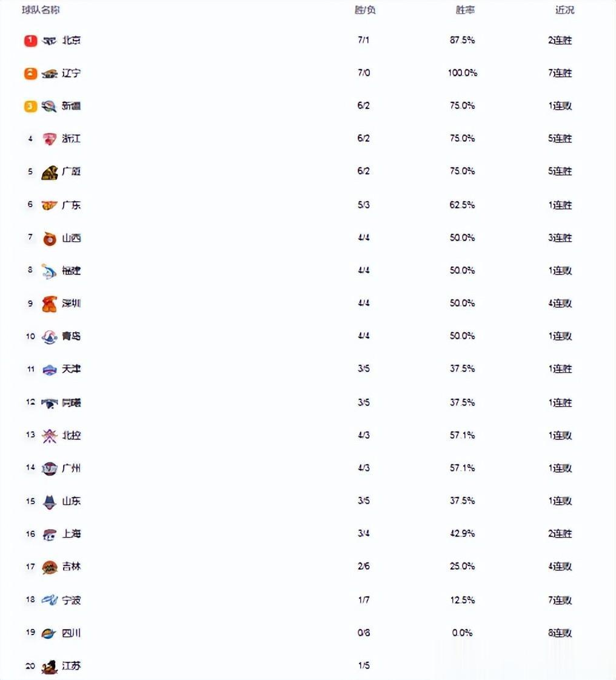616x680 pixels.
Task: Select the Guangdong team logo
Action: point(50,205)
